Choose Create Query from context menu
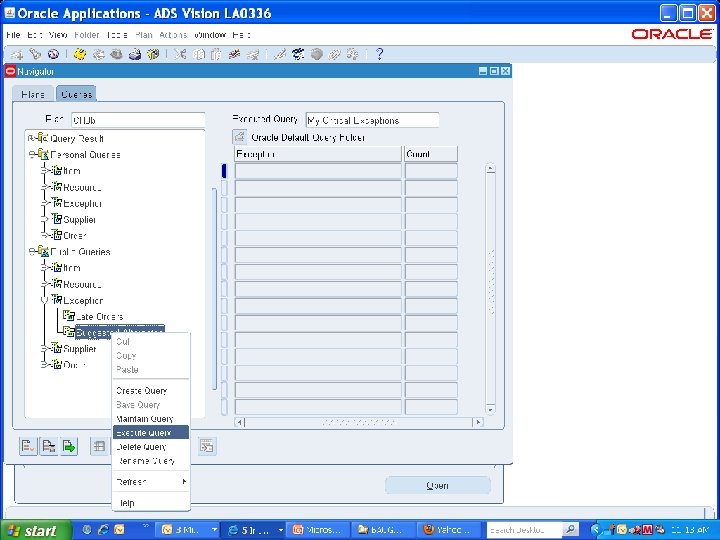 pyautogui.click(x=151, y=390)
